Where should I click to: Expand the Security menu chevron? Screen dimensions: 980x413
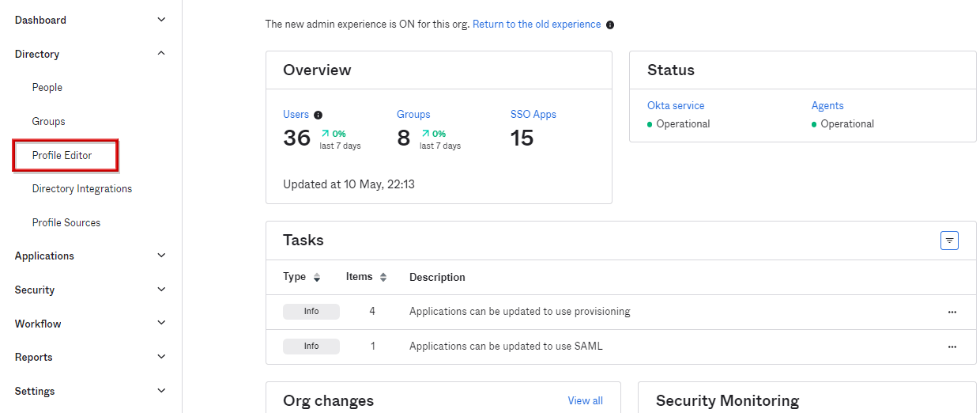(161, 290)
